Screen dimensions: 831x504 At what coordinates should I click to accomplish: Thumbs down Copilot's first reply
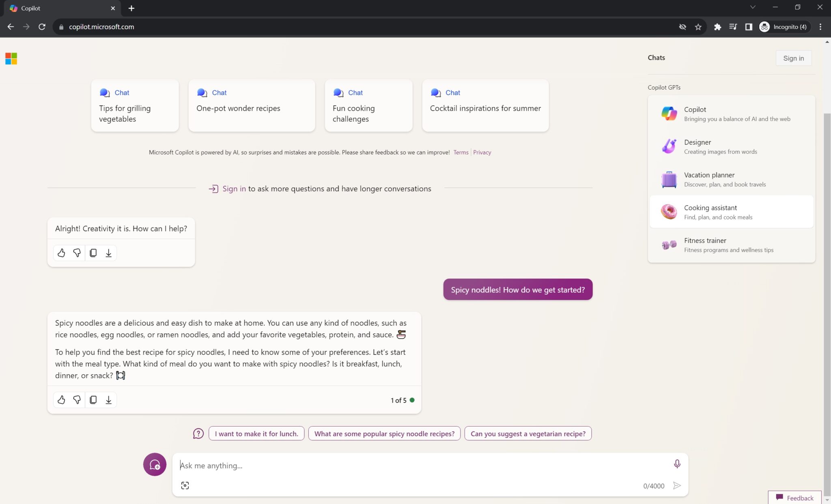77,253
